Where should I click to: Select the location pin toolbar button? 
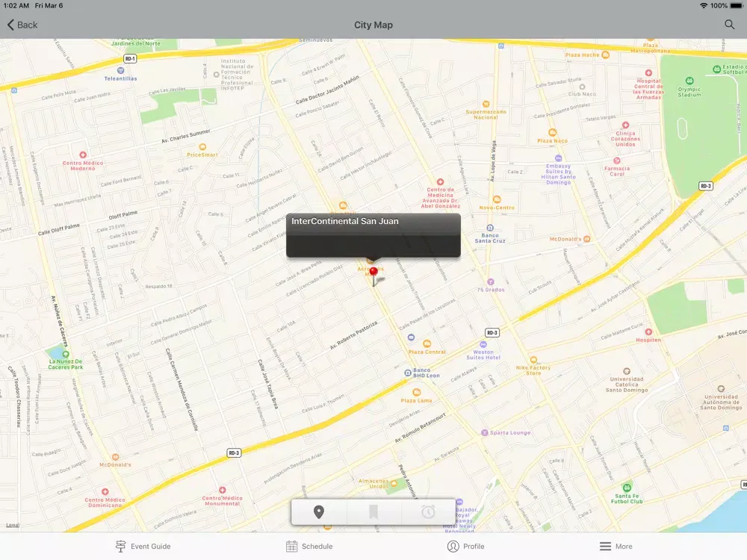point(319,512)
